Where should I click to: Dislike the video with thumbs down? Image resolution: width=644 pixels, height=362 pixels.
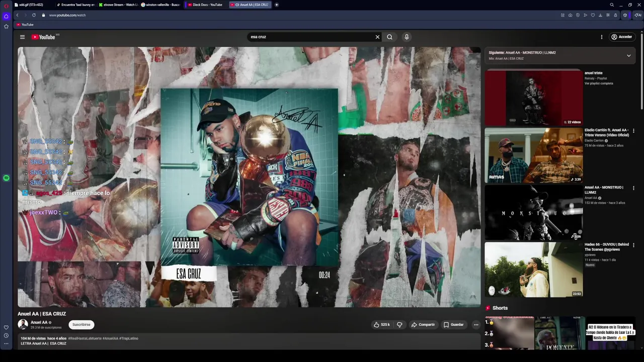click(399, 325)
